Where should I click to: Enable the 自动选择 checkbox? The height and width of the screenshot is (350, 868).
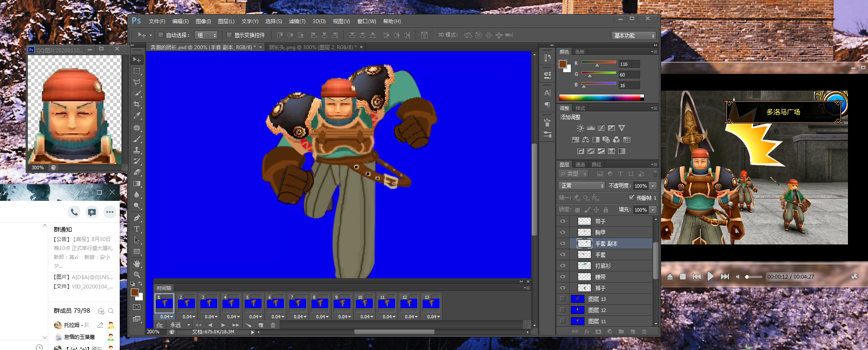[x=161, y=35]
